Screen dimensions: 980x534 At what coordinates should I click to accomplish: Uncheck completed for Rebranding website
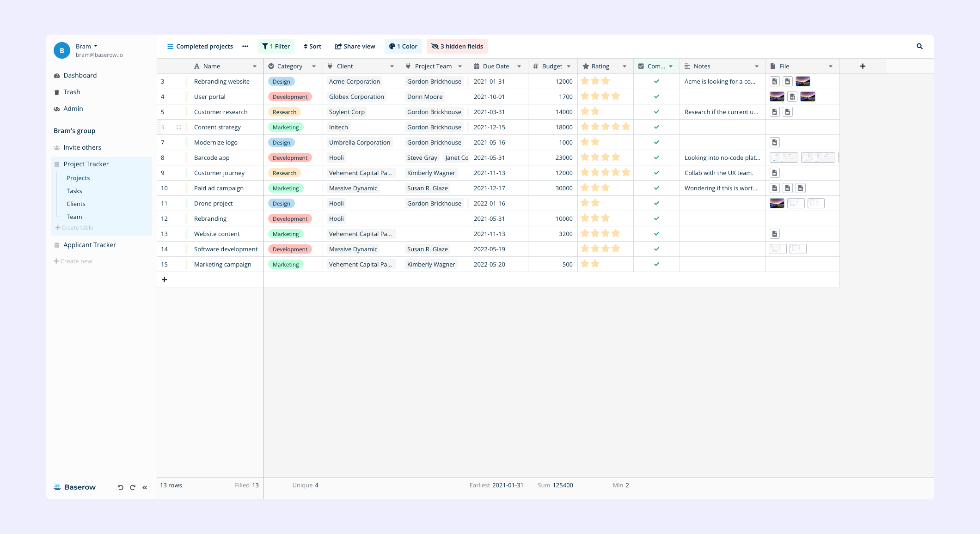(x=656, y=81)
